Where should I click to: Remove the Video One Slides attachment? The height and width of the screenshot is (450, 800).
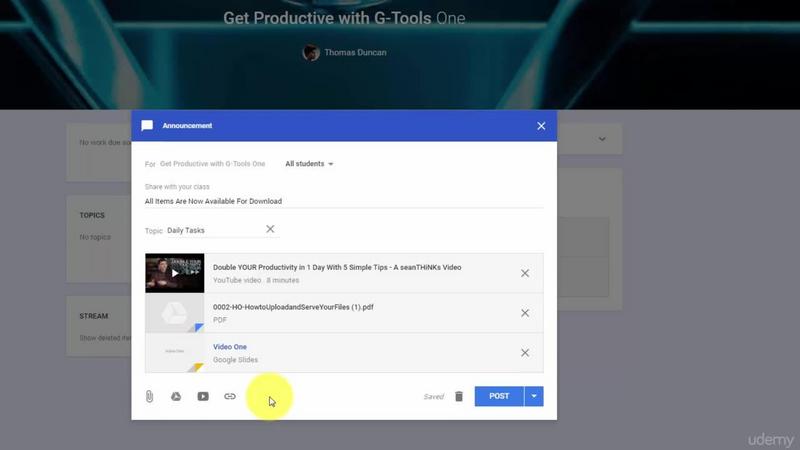click(x=525, y=353)
